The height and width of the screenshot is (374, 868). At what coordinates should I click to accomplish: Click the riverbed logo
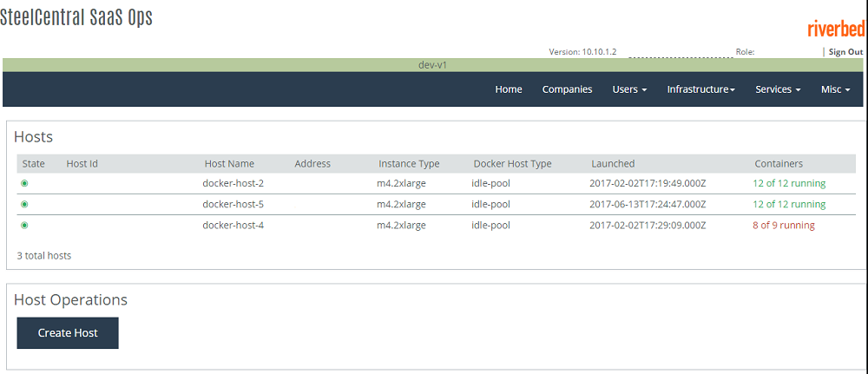(x=835, y=29)
